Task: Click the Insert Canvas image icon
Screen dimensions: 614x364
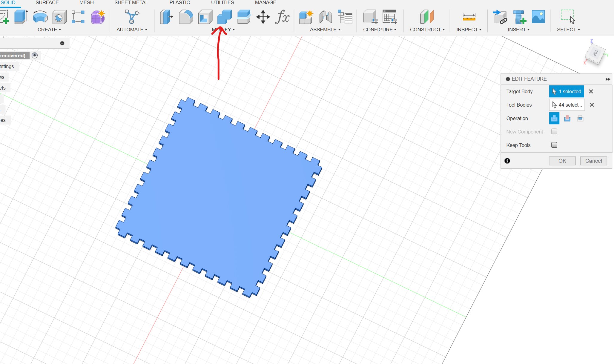Action: coord(538,17)
